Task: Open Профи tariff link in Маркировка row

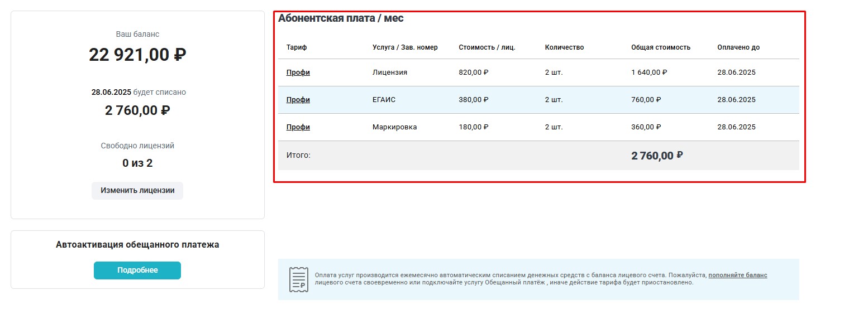Action: click(298, 127)
